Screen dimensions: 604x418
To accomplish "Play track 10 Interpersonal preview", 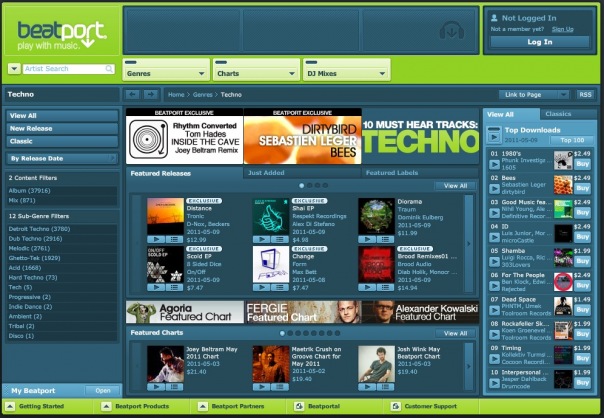I will point(494,383).
